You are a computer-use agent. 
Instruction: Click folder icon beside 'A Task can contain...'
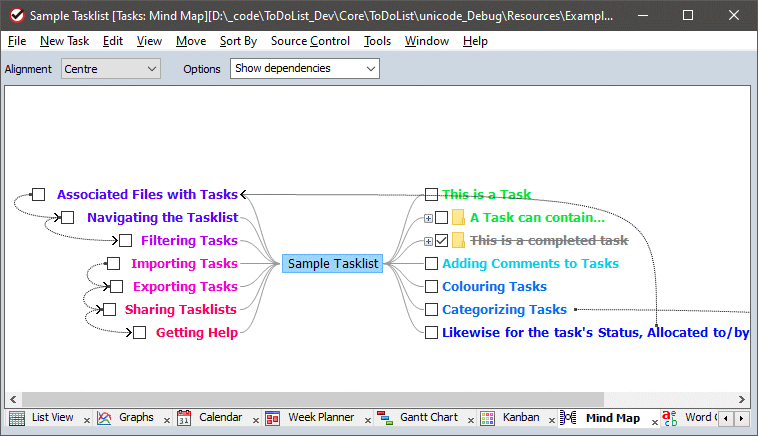tap(458, 218)
